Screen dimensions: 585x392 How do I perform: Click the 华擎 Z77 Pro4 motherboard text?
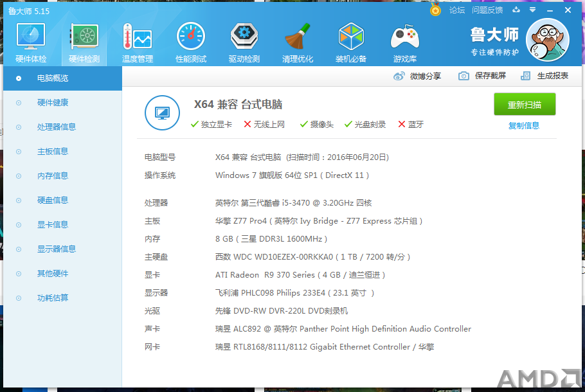point(319,221)
